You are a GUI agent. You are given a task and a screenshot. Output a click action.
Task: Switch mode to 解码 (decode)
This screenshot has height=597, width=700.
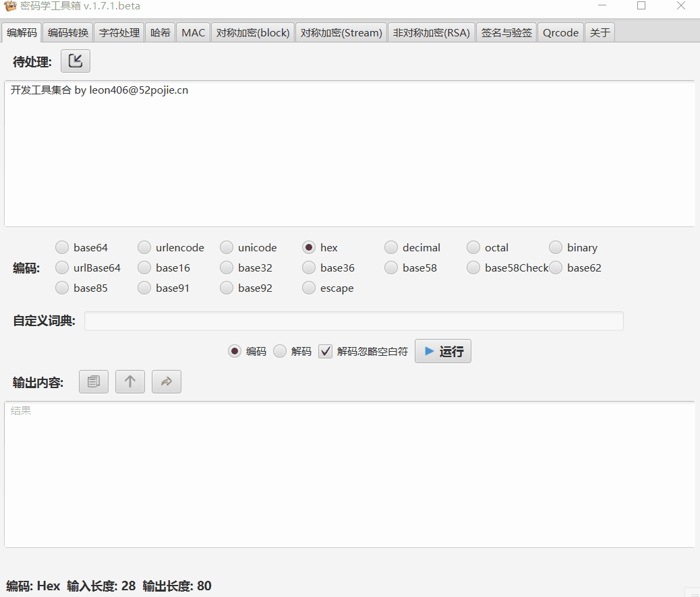[x=279, y=351]
